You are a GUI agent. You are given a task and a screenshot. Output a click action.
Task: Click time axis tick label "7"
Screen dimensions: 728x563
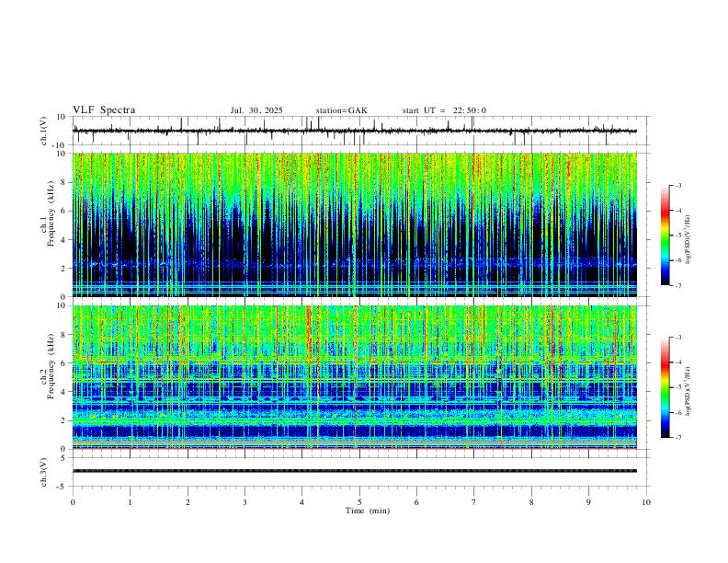(x=474, y=502)
